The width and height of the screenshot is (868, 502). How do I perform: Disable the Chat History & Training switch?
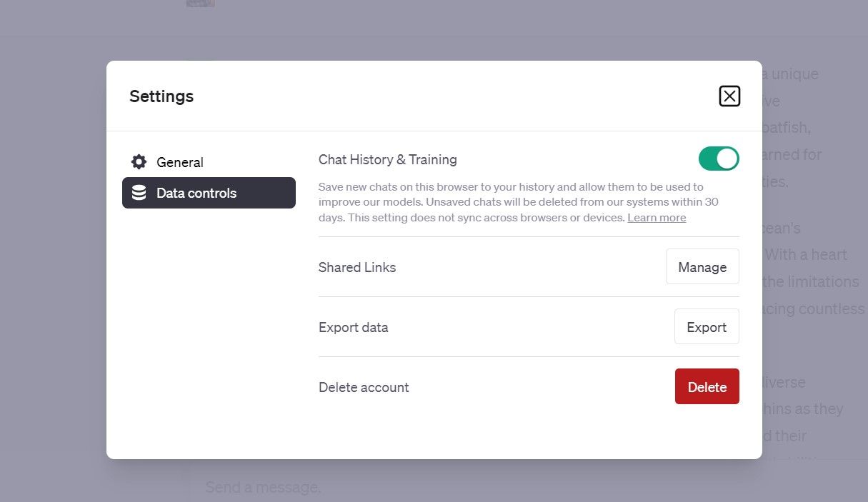pyautogui.click(x=719, y=159)
